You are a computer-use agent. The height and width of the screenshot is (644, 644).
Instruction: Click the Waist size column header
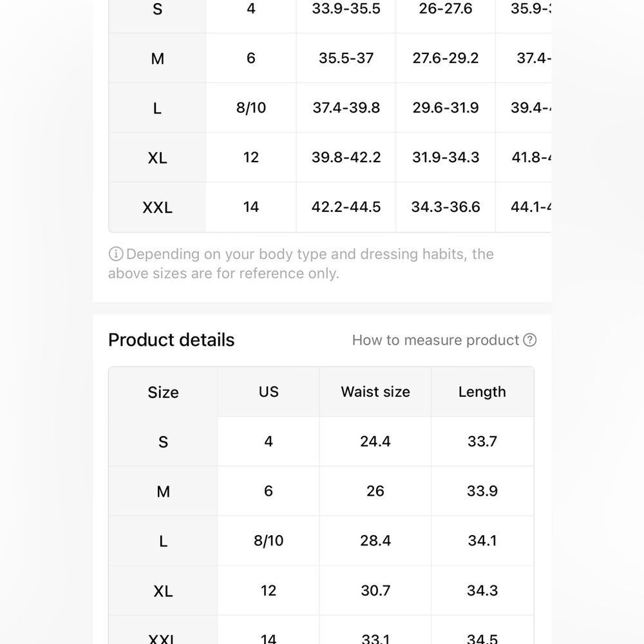[x=375, y=392]
